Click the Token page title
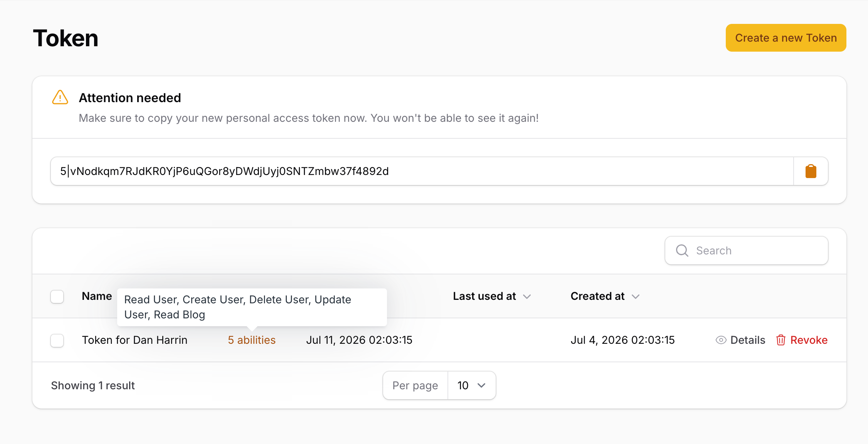 pos(66,38)
